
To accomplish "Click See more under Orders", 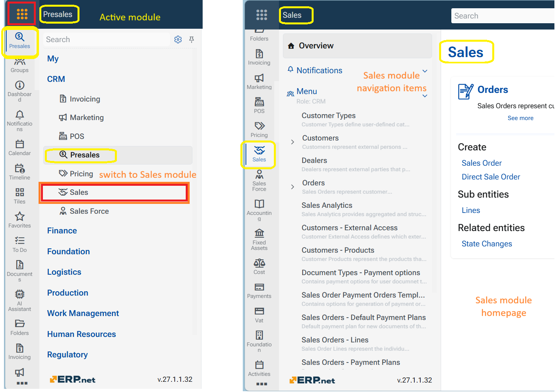I will [x=521, y=118].
